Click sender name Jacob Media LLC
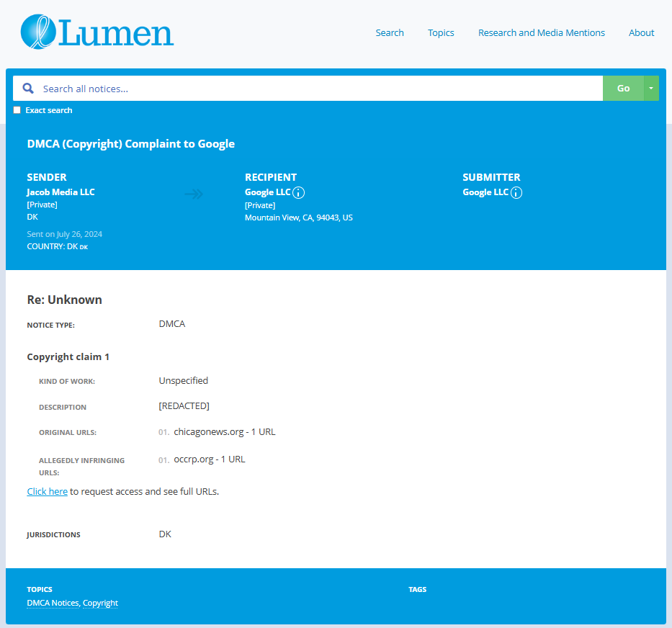 click(x=61, y=192)
